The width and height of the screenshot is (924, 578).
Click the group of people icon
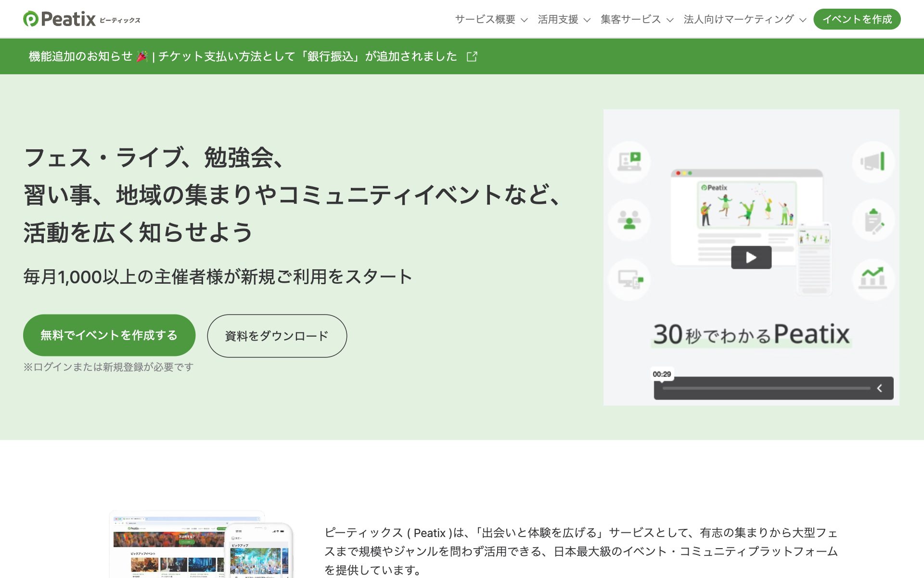629,220
